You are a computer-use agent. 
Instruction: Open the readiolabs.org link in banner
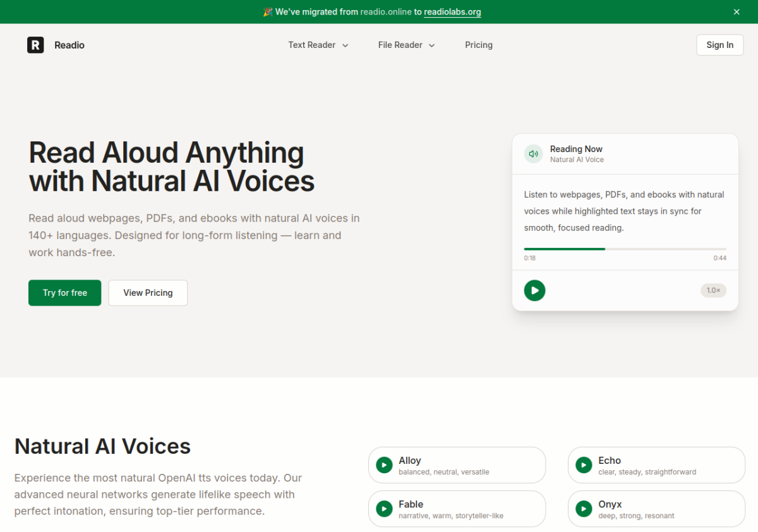(452, 12)
